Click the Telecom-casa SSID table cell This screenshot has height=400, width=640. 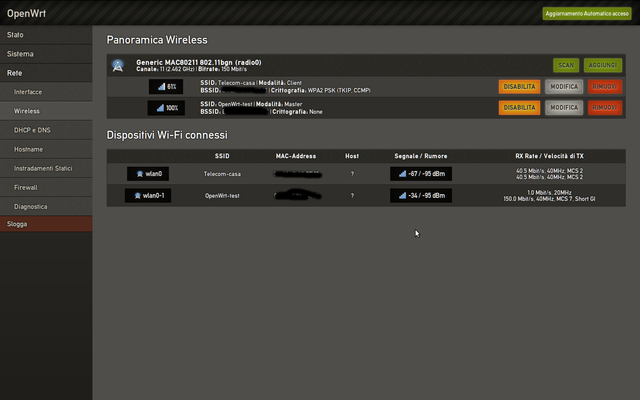click(x=222, y=174)
